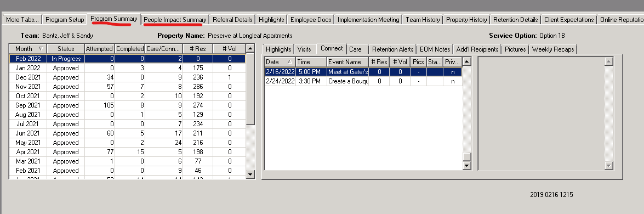This screenshot has height=214, width=644.
Task: Open the Implementation Meeting tab
Action: 368,20
